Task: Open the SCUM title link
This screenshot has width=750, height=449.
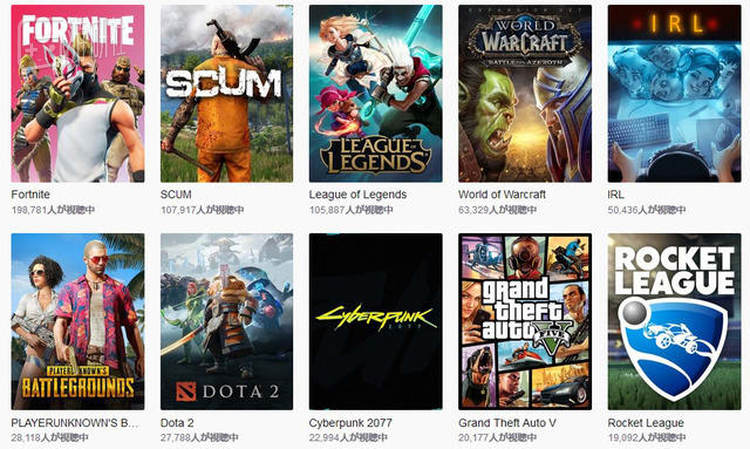Action: click(x=176, y=195)
